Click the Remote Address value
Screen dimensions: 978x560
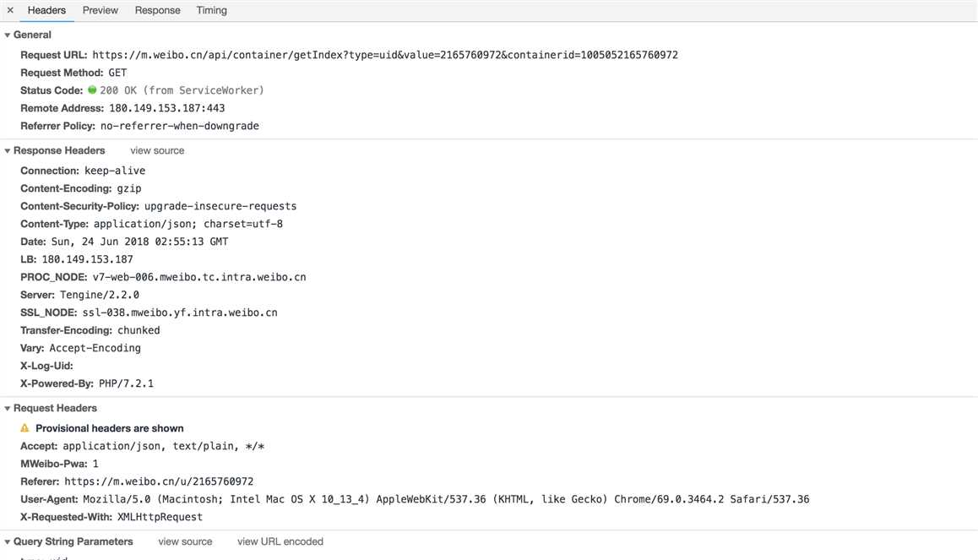[166, 109]
